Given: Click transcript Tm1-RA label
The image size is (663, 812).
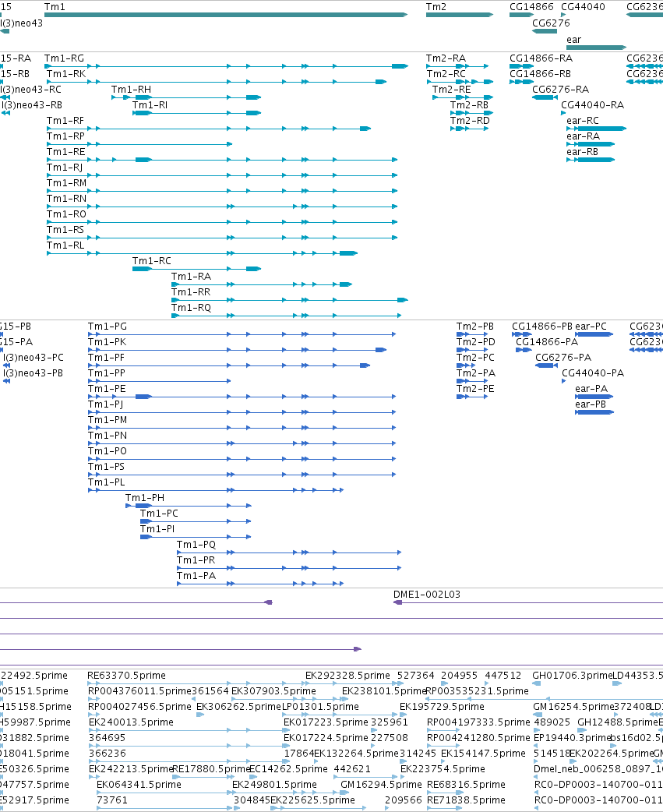Looking at the screenshot, I should point(192,276).
